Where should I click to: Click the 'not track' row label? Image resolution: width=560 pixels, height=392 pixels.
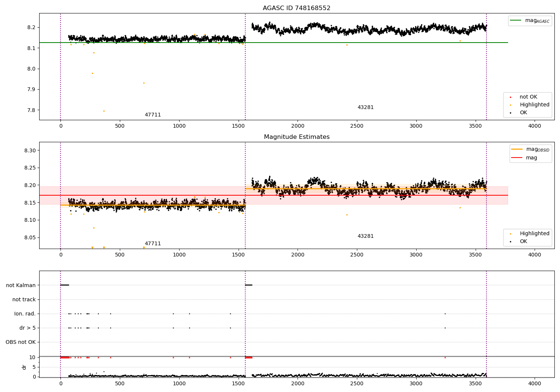pyautogui.click(x=24, y=300)
